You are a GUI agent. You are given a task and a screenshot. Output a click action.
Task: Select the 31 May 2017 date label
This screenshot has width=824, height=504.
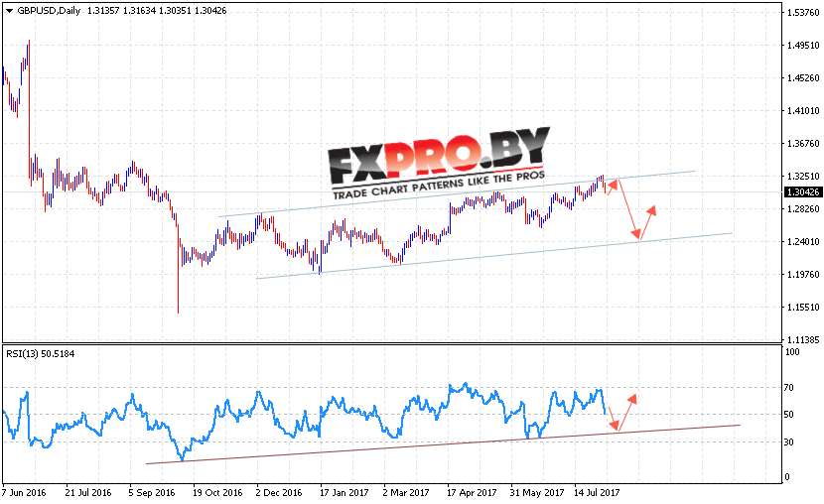(x=536, y=492)
